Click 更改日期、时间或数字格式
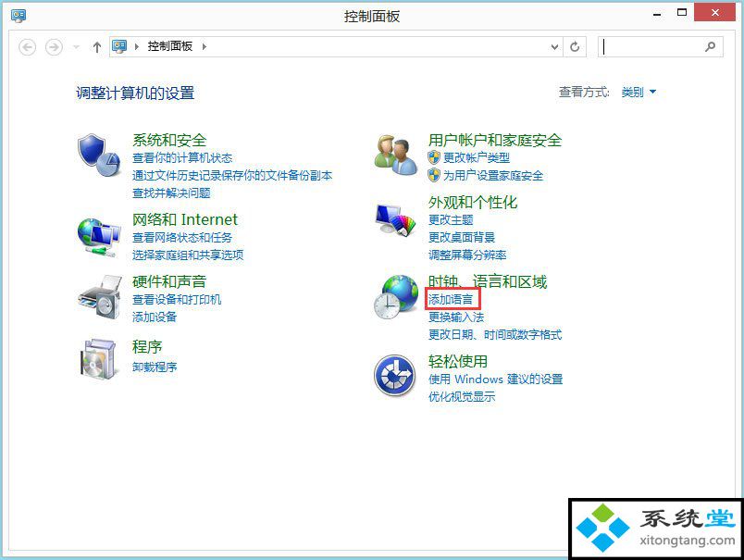744x560 pixels. point(495,335)
